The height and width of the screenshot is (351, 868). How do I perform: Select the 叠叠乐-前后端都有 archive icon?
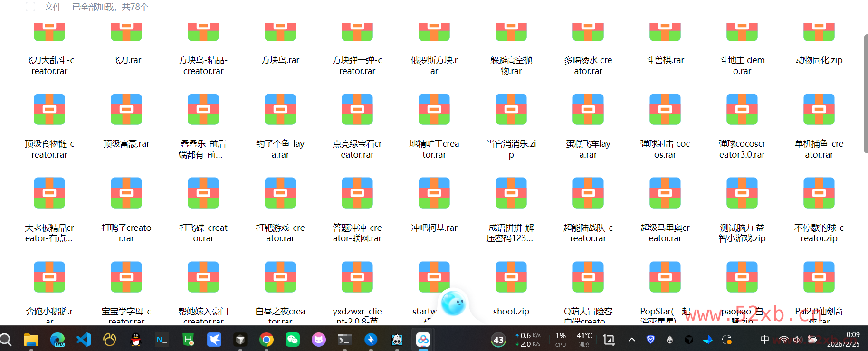coord(203,109)
